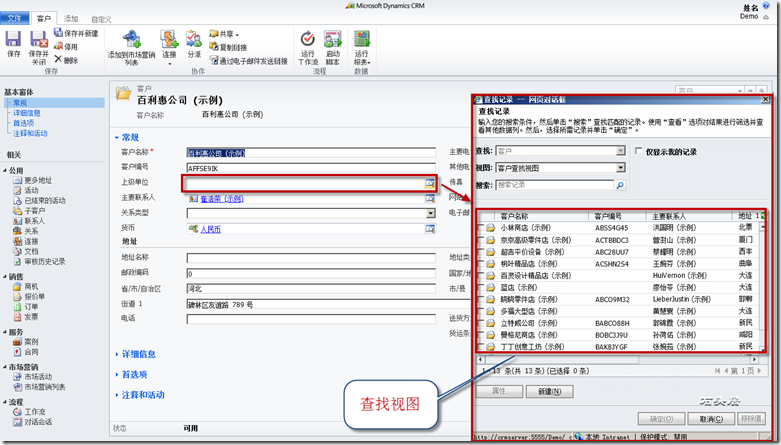Switch to the 自定义 ribbon tab
Image resolution: width=781 pixels, height=445 pixels.
(101, 19)
